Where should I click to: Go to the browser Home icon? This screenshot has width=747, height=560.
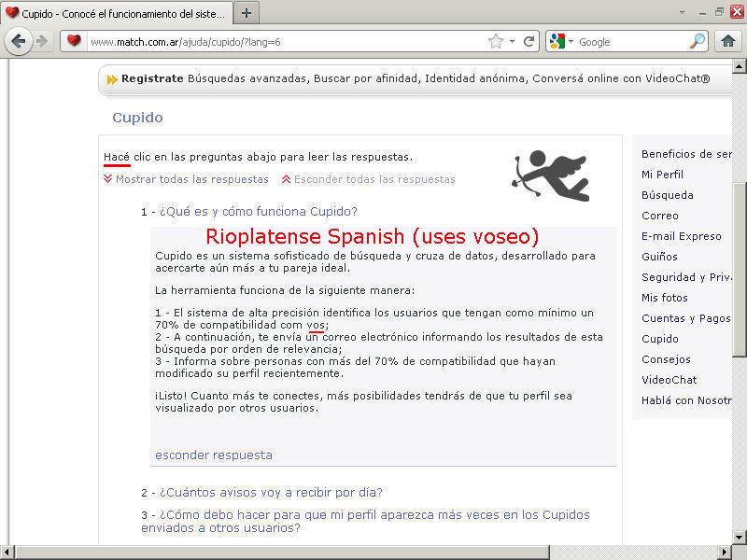728,41
